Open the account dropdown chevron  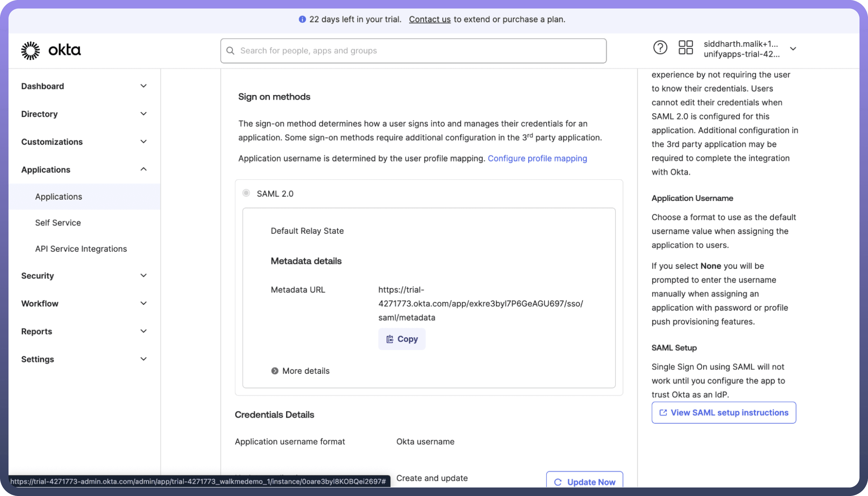793,49
